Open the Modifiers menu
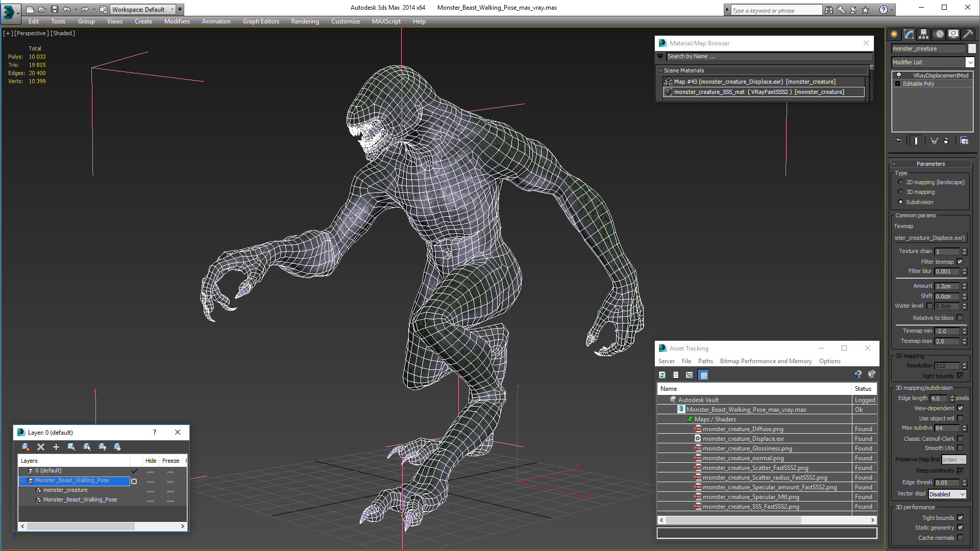The width and height of the screenshot is (980, 551). [177, 21]
